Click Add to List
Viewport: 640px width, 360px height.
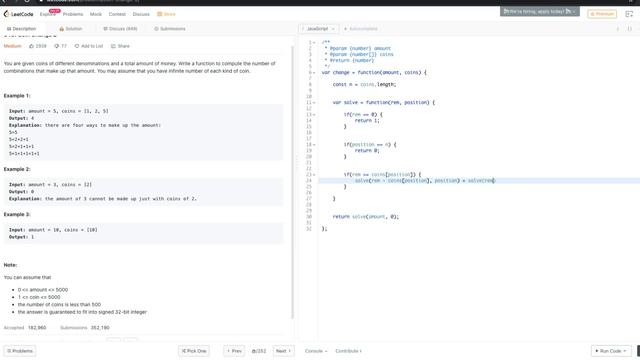[x=89, y=46]
